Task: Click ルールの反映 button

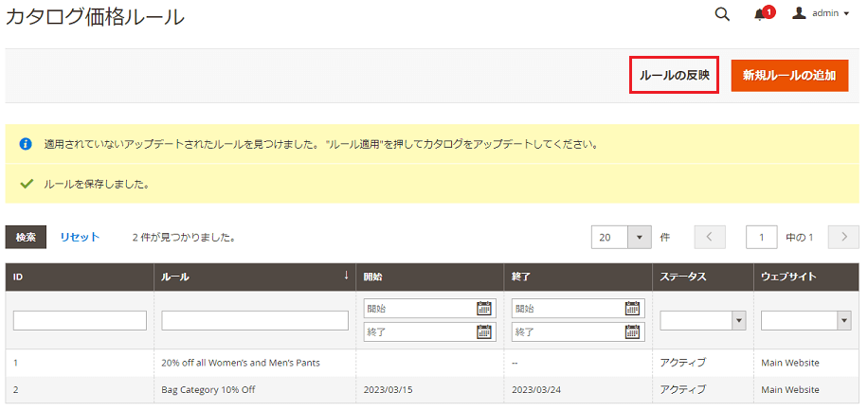Action: click(674, 75)
